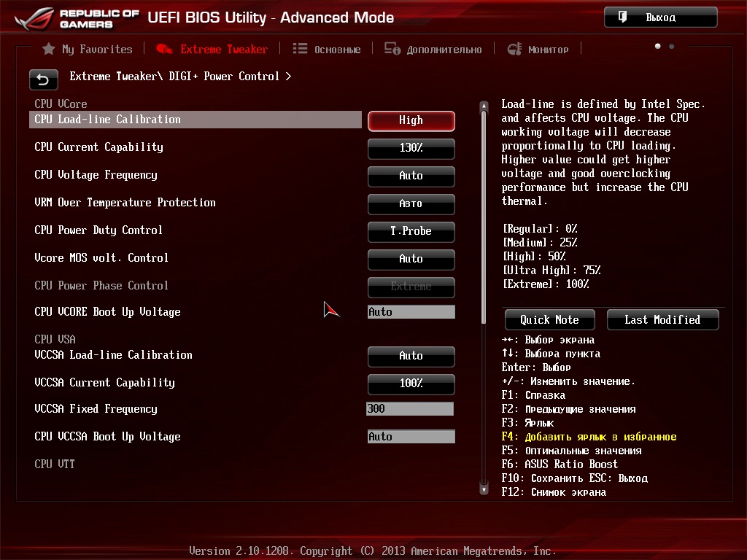The height and width of the screenshot is (560, 747).
Task: Select CPU Power Duty Control label
Action: [98, 230]
